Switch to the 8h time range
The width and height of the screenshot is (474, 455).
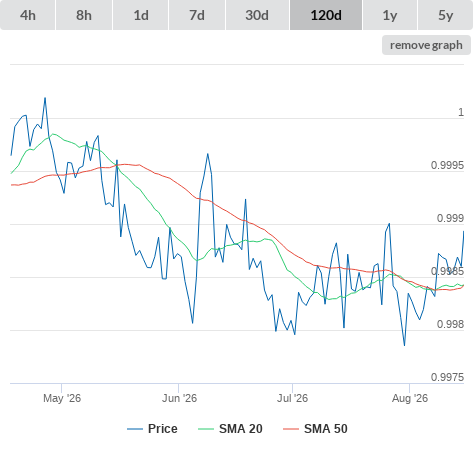click(84, 15)
